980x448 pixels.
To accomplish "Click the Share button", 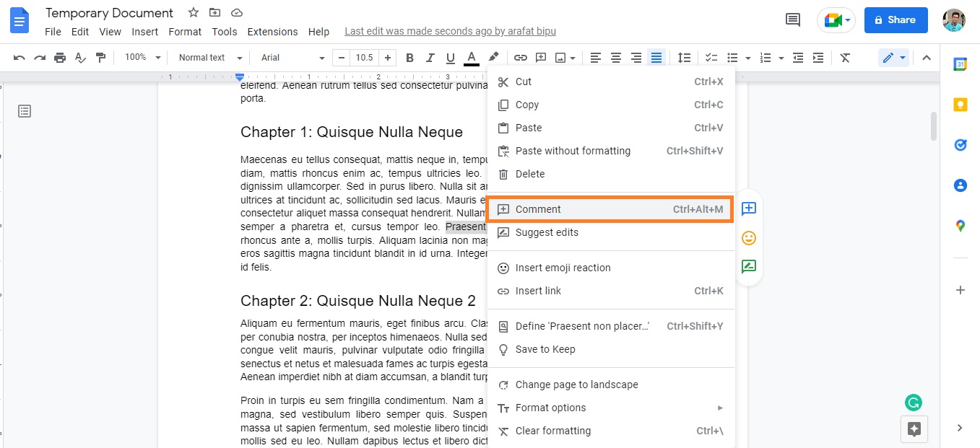I will tap(896, 19).
